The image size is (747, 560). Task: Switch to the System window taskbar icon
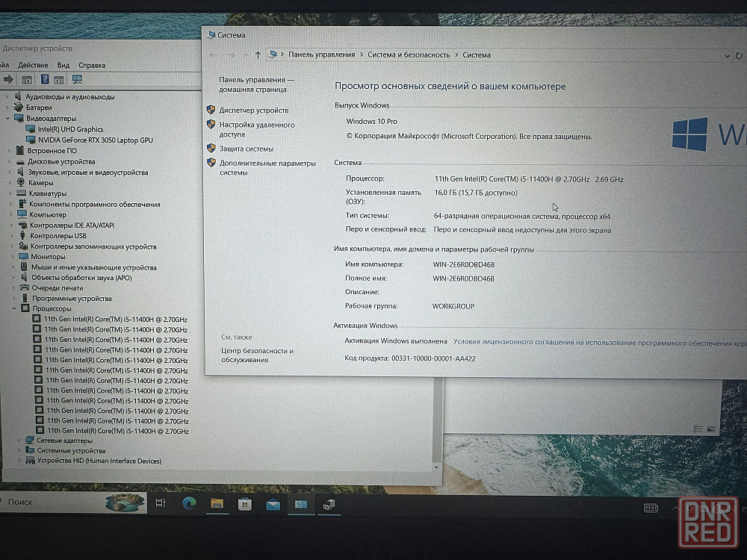(301, 504)
